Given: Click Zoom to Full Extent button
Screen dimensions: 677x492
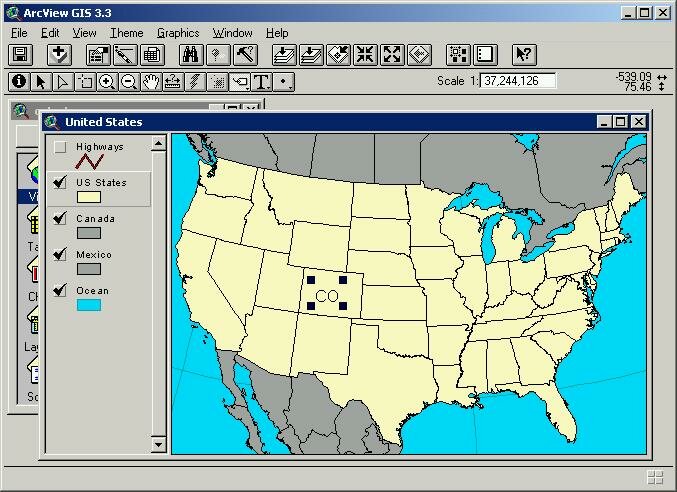Looking at the screenshot, I should click(285, 55).
